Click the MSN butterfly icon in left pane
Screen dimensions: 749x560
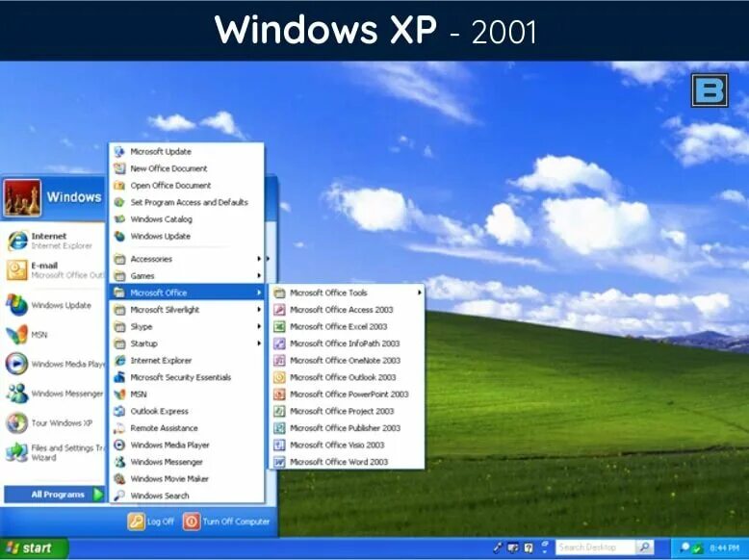click(x=17, y=335)
